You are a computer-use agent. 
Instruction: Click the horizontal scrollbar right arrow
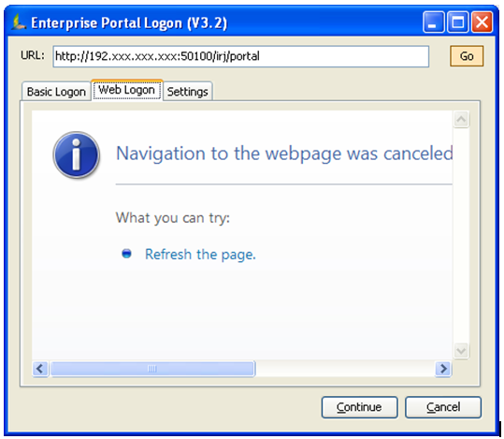click(443, 369)
